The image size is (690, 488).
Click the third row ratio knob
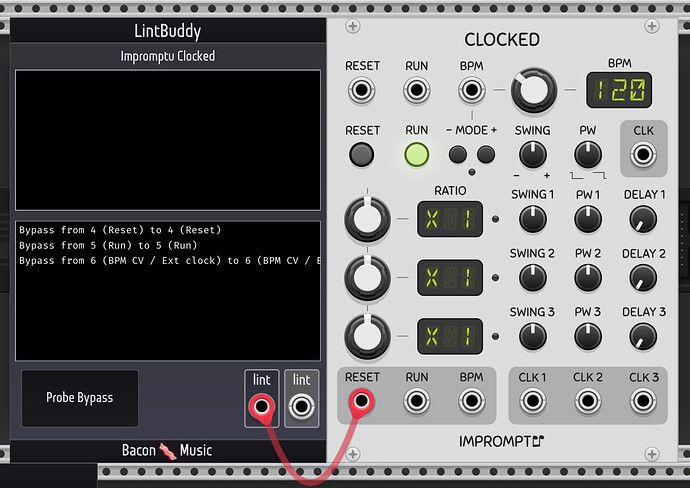(367, 337)
